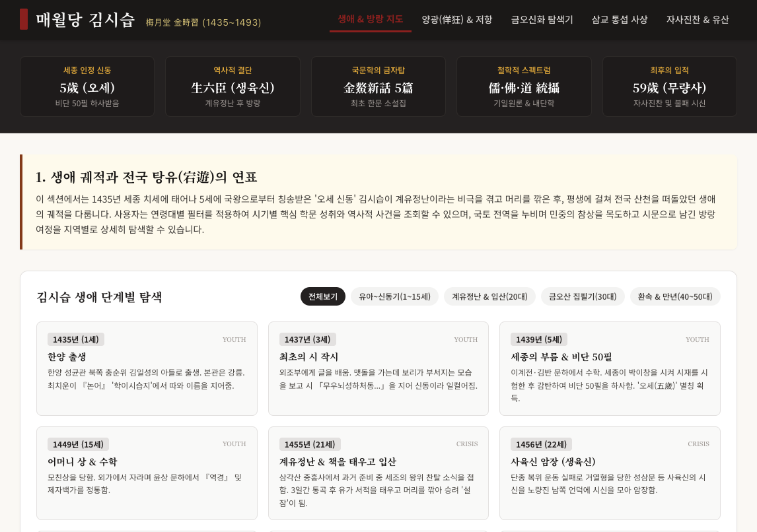Click the 梅月堂 金時習 (1435~1493) subtitle
757x532 pixels.
(x=203, y=22)
